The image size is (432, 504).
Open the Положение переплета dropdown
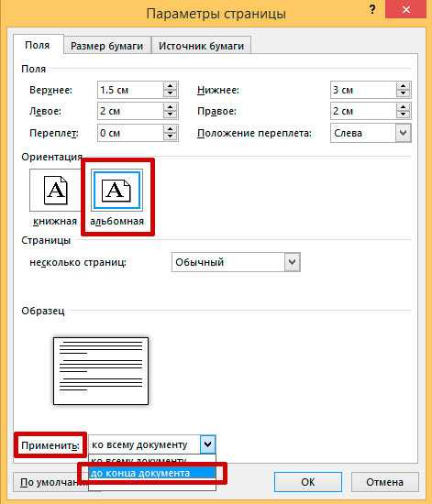pyautogui.click(x=403, y=133)
